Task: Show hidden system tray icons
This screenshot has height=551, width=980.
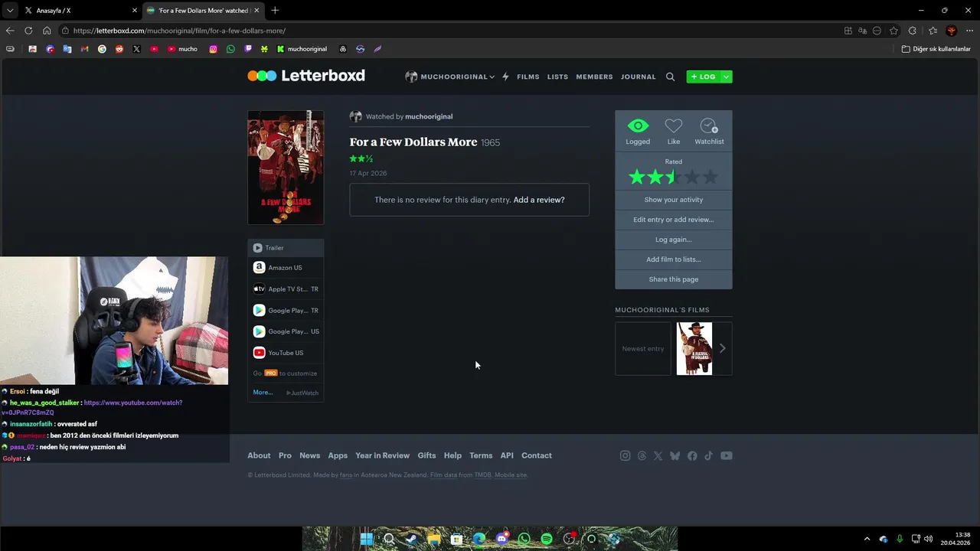Action: 867,539
